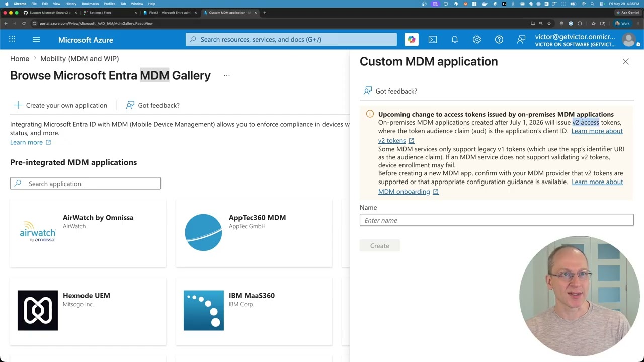644x362 pixels.
Task: Click the Microsoft Azure header title
Action: point(86,40)
